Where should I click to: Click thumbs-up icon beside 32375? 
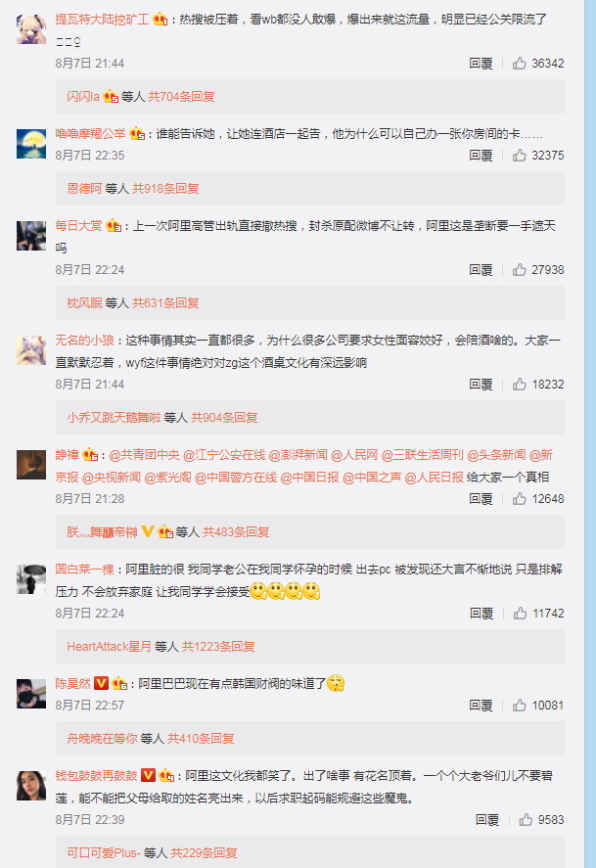coord(519,155)
